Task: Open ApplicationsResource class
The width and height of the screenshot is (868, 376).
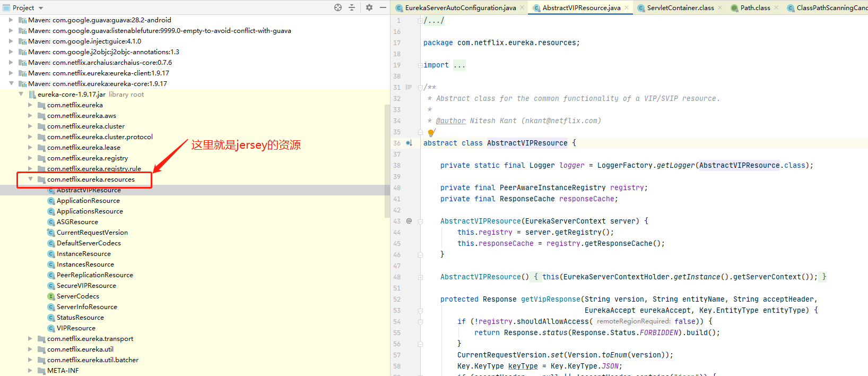Action: pyautogui.click(x=90, y=211)
